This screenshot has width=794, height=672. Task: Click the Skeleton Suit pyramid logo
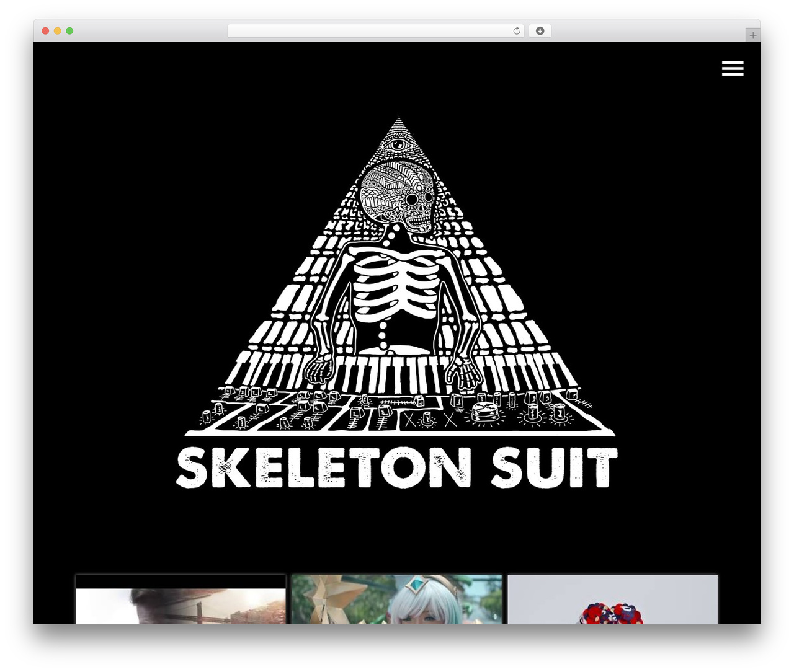pyautogui.click(x=397, y=302)
